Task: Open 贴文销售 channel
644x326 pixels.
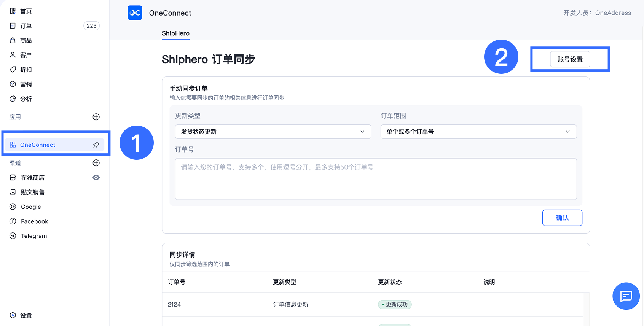Action: [33, 192]
